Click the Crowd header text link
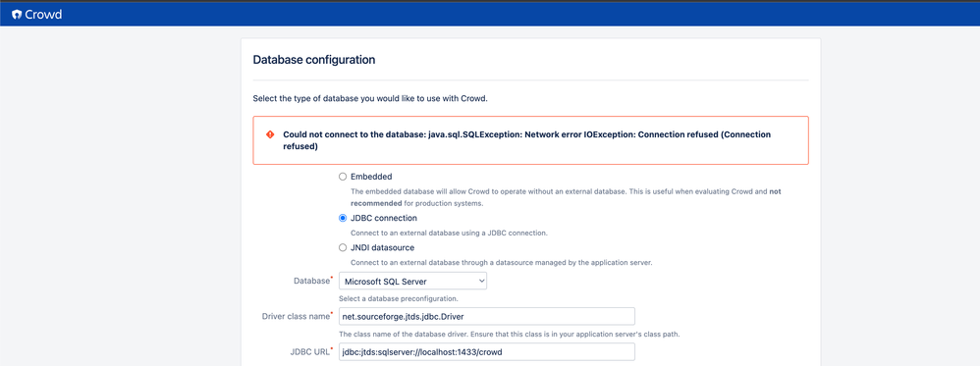The image size is (980, 366). click(x=43, y=15)
